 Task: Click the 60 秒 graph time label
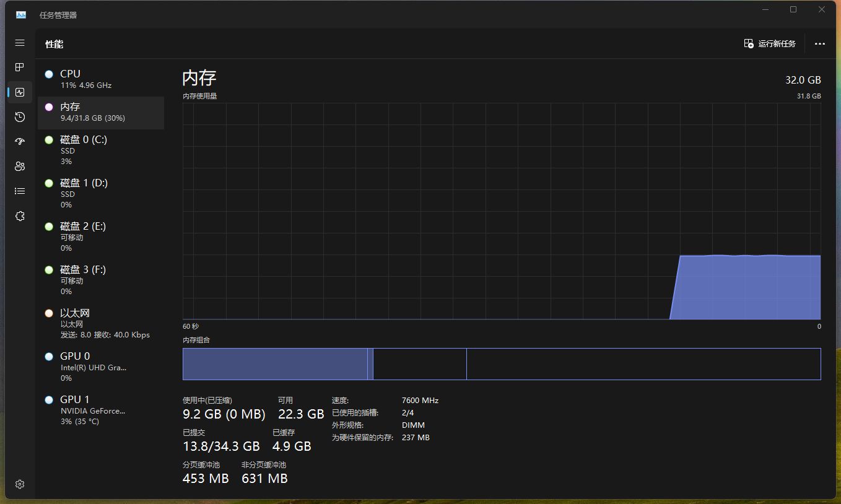tap(191, 326)
